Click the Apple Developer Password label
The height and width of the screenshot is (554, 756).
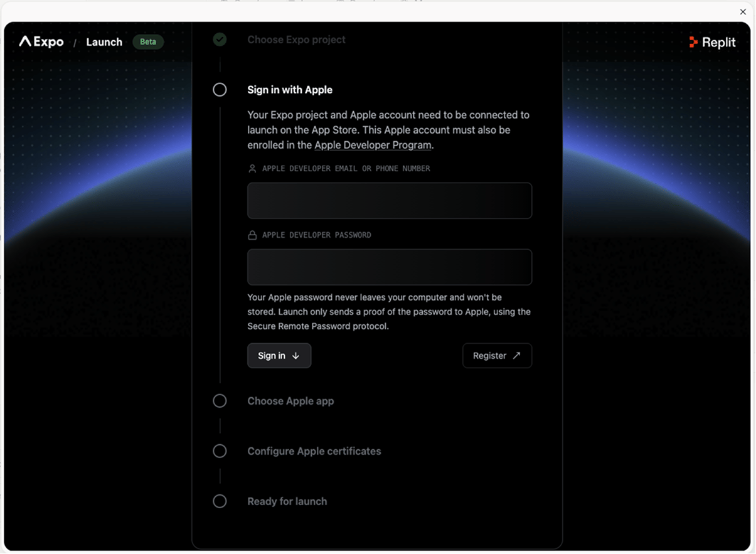pos(317,235)
